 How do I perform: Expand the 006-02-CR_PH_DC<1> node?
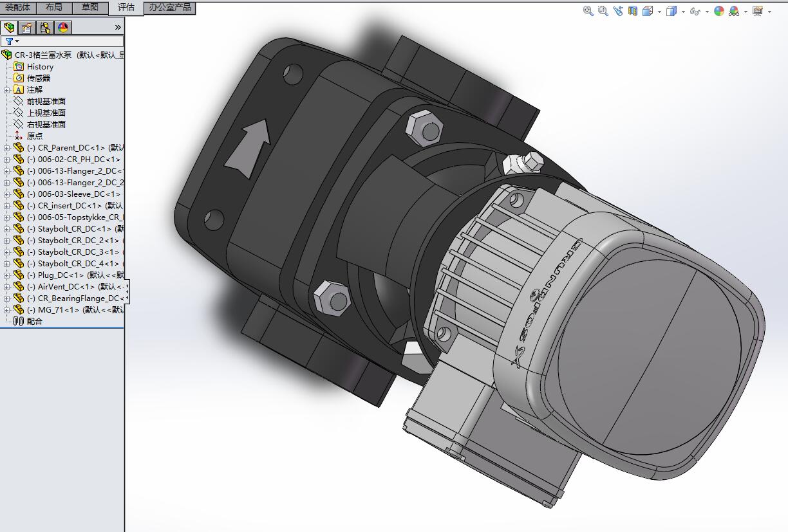coord(7,159)
